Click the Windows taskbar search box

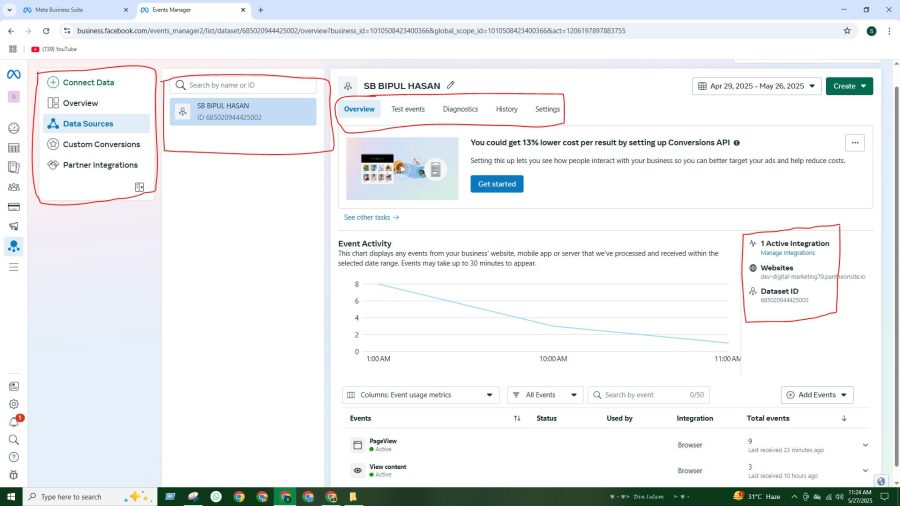coord(90,497)
